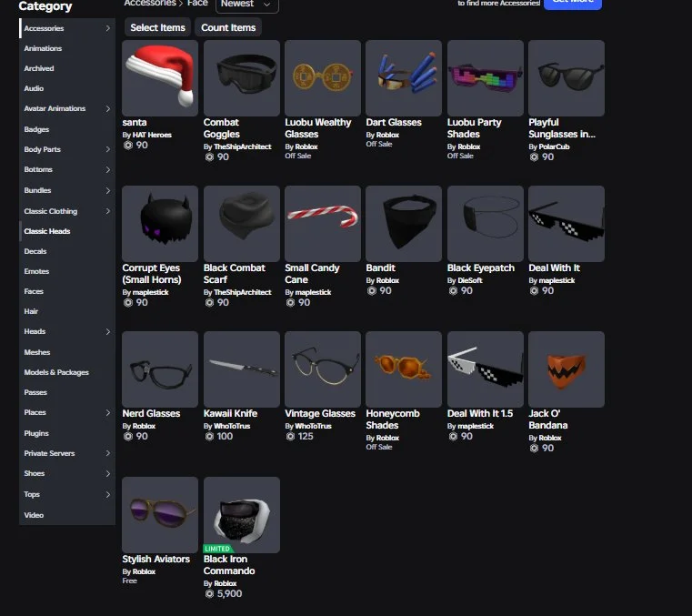Open the santa hat item thumbnail
Image resolution: width=692 pixels, height=616 pixels.
point(160,78)
